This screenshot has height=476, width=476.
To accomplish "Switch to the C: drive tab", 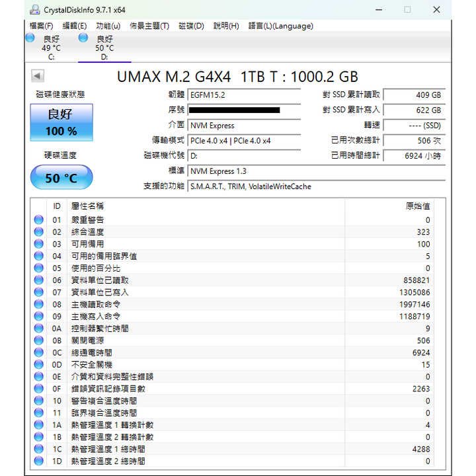I will [52, 48].
